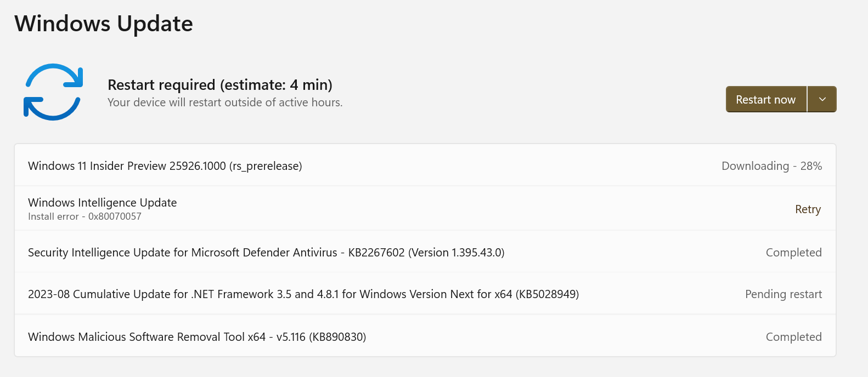Click the Windows Update page heading
This screenshot has height=377, width=868.
(104, 24)
